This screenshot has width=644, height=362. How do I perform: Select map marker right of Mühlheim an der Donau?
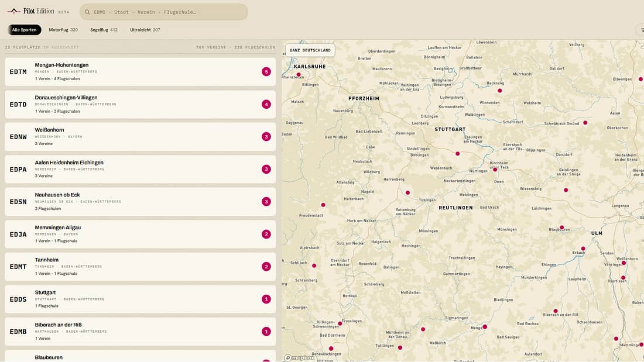click(x=423, y=329)
